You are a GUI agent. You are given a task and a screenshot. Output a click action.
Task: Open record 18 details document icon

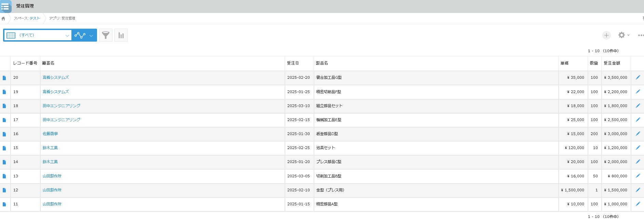[x=4, y=106]
